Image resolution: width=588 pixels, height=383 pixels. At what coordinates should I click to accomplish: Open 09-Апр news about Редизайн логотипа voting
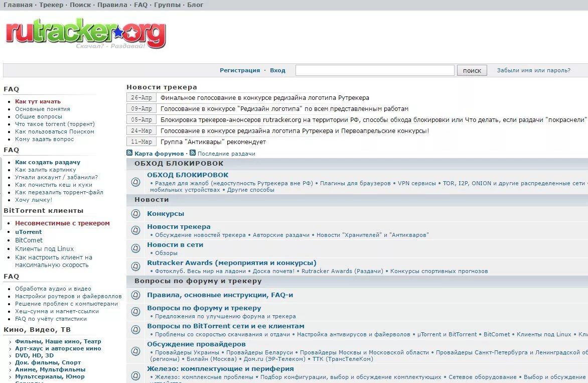click(x=284, y=109)
